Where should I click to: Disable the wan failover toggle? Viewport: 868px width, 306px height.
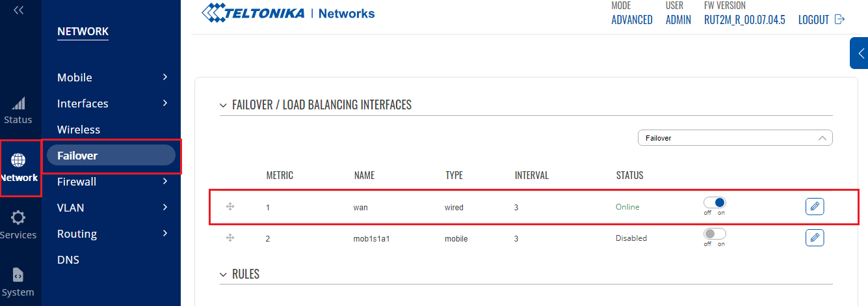pyautogui.click(x=715, y=203)
